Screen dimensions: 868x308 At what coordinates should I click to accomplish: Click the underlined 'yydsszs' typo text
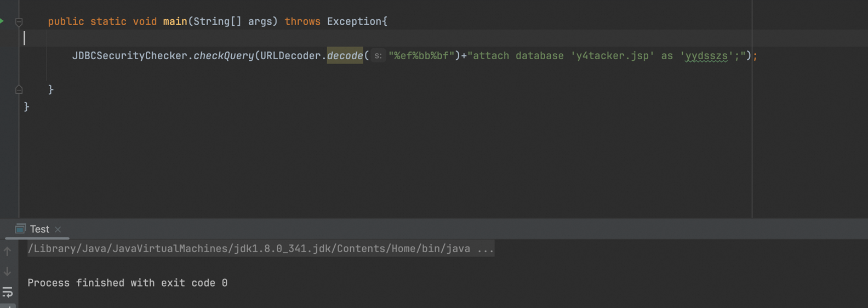(x=706, y=56)
